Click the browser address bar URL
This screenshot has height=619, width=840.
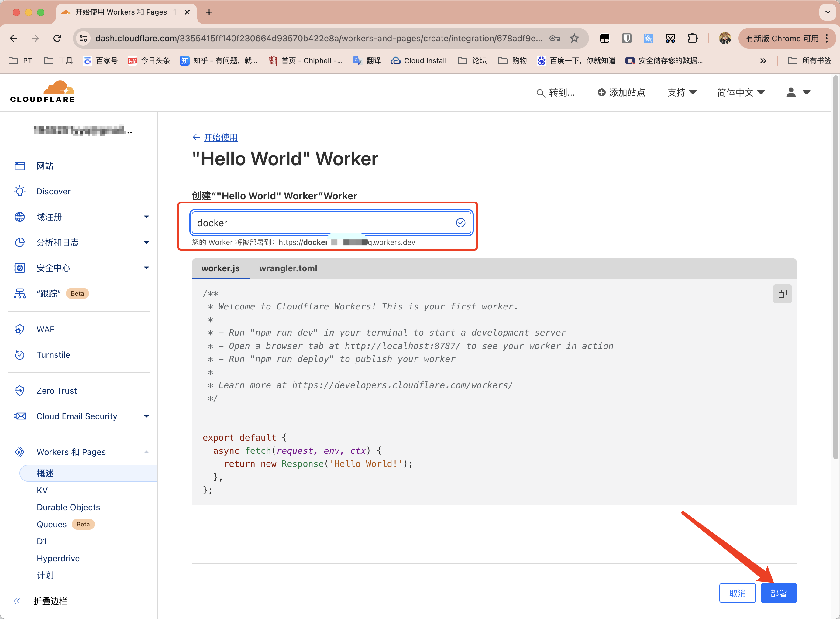[x=318, y=38]
